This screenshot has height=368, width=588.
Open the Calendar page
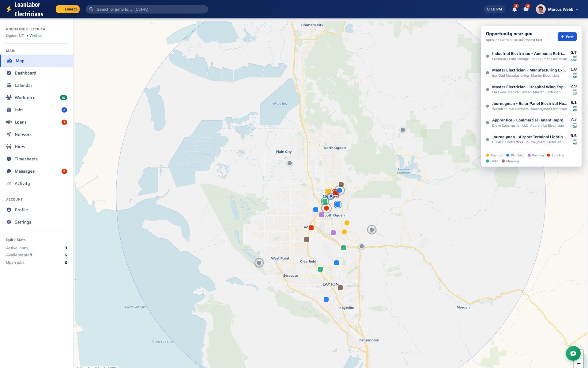coord(37,85)
